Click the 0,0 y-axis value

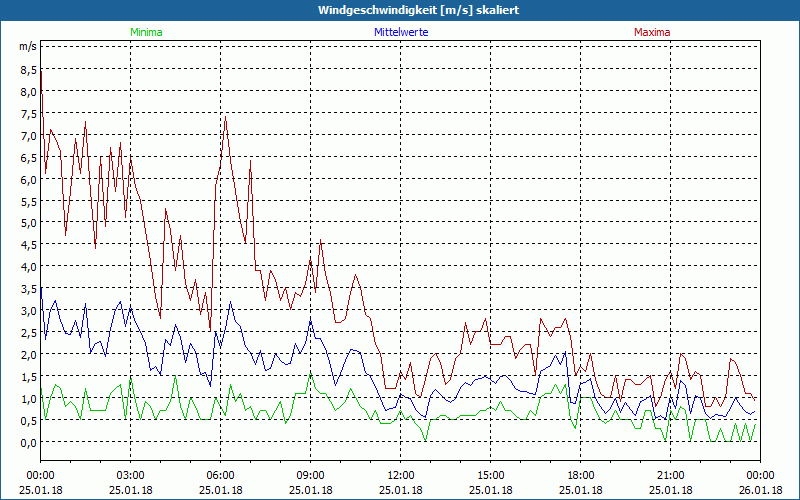coord(29,442)
